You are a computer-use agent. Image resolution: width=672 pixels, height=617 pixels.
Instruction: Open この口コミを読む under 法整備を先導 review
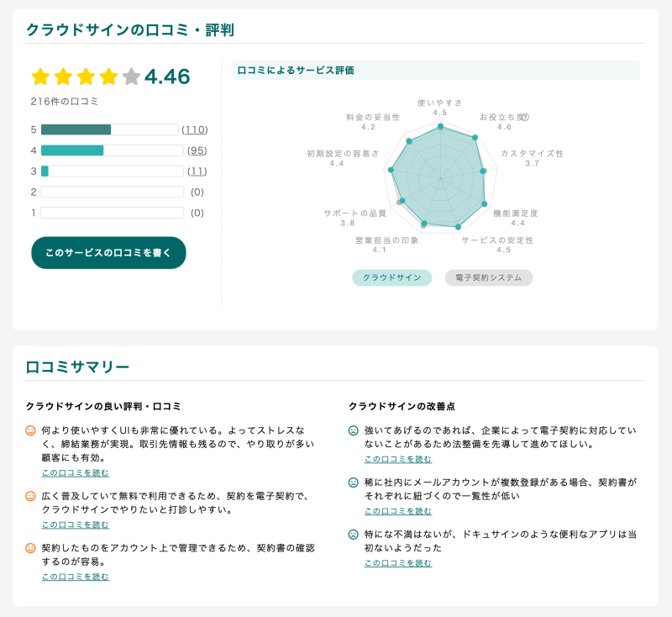pyautogui.click(x=398, y=459)
